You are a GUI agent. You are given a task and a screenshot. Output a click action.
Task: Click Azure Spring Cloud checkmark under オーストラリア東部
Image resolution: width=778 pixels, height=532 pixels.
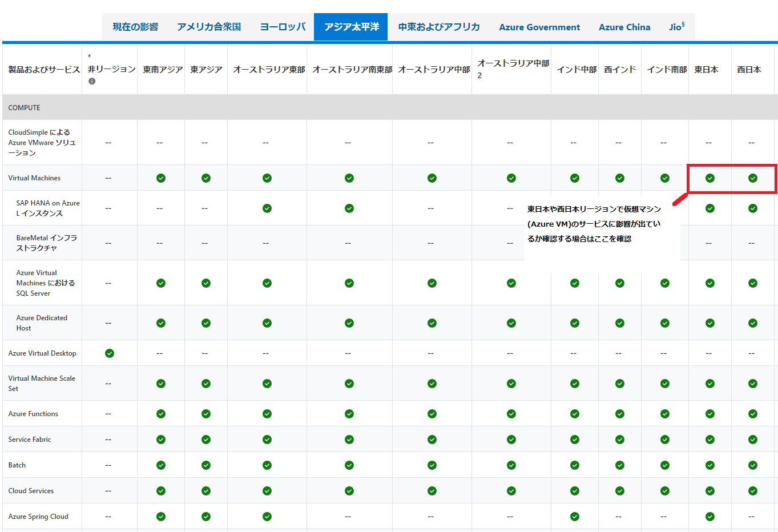tap(267, 517)
